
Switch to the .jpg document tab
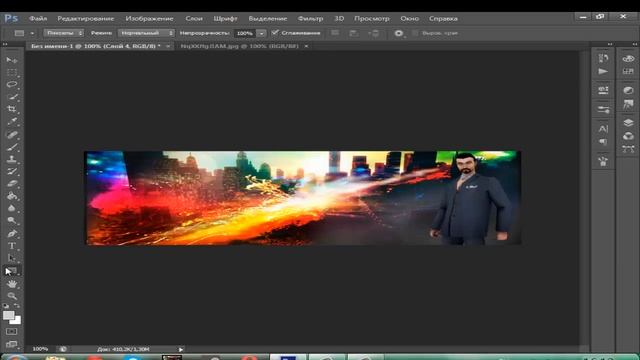tap(240, 47)
